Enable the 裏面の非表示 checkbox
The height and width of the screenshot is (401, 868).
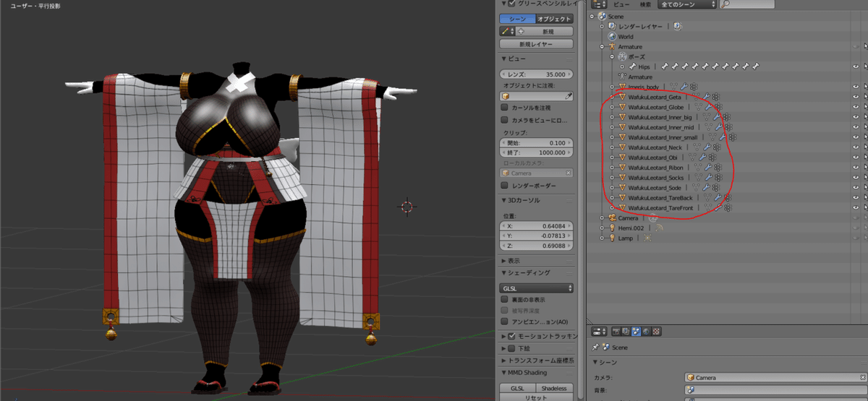point(505,299)
